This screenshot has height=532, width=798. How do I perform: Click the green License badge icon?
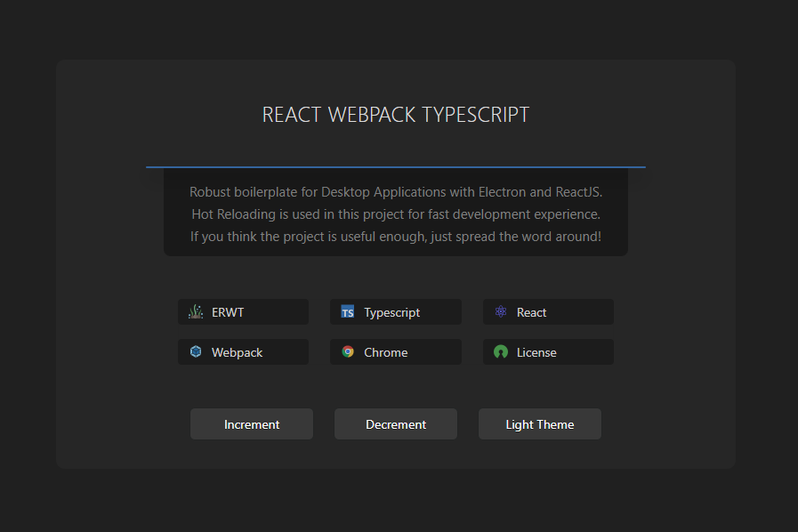501,351
